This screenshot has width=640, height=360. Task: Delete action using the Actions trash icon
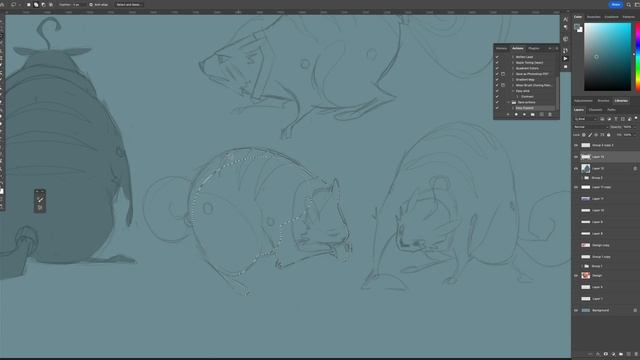550,115
